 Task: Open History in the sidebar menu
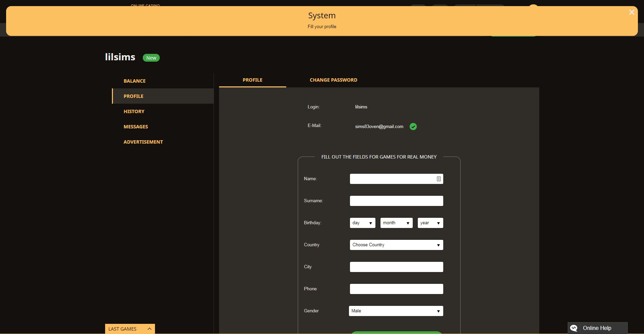[134, 111]
